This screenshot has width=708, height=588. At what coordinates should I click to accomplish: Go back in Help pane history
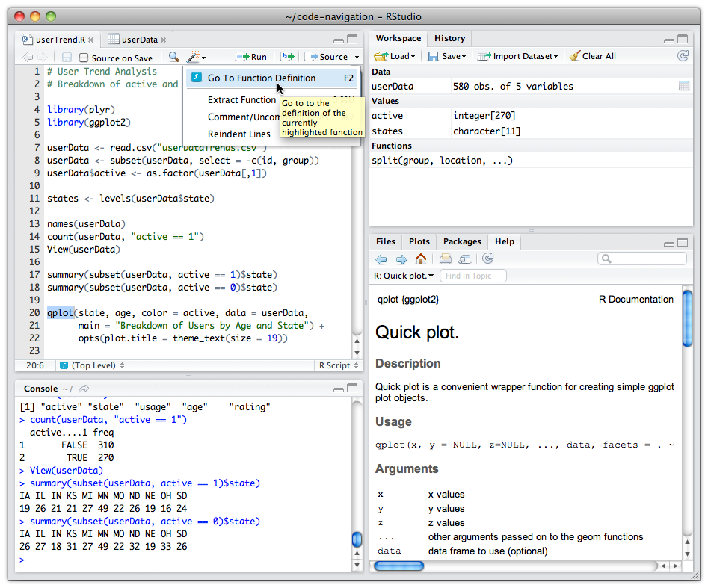click(x=381, y=259)
